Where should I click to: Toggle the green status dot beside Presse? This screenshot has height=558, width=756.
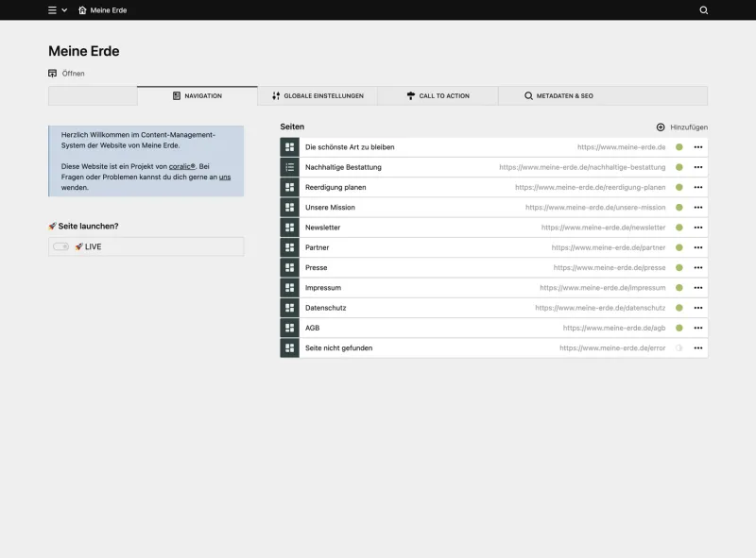tap(679, 267)
